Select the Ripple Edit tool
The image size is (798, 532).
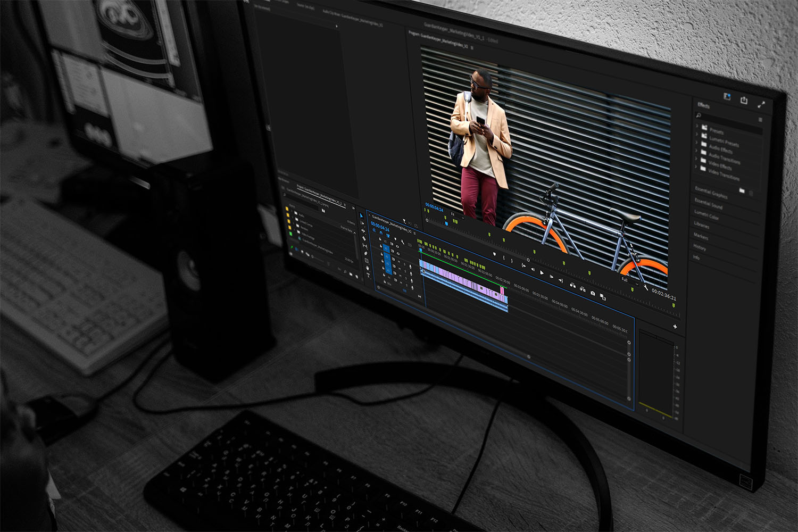click(x=363, y=230)
